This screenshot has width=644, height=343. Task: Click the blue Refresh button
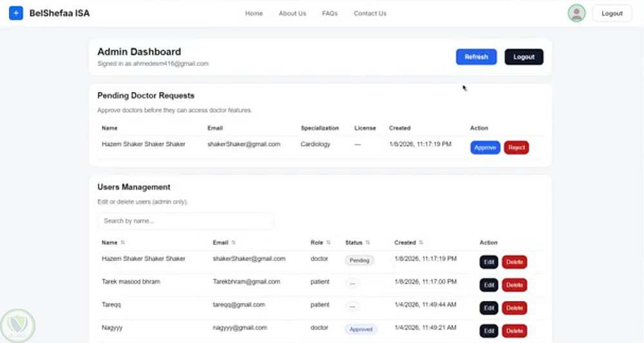(x=476, y=57)
